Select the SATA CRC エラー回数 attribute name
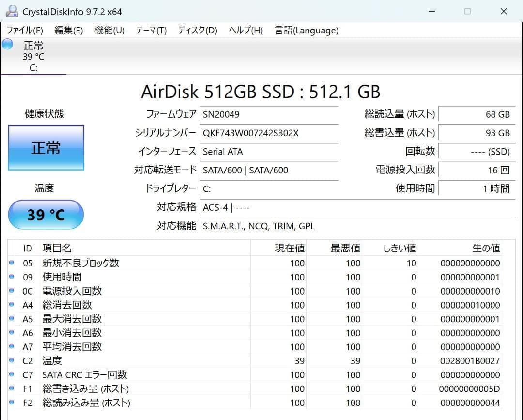523x420 pixels. tap(84, 375)
